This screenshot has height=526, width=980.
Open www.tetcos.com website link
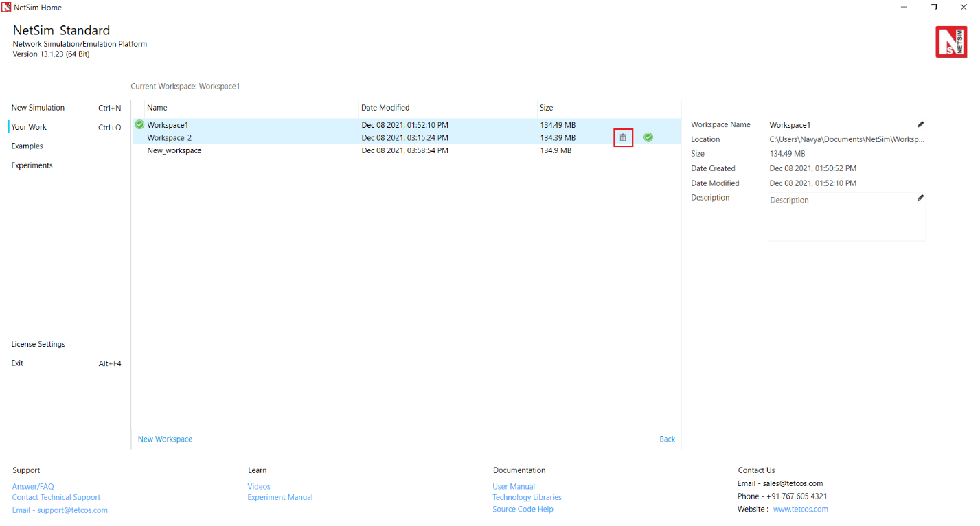click(x=801, y=509)
